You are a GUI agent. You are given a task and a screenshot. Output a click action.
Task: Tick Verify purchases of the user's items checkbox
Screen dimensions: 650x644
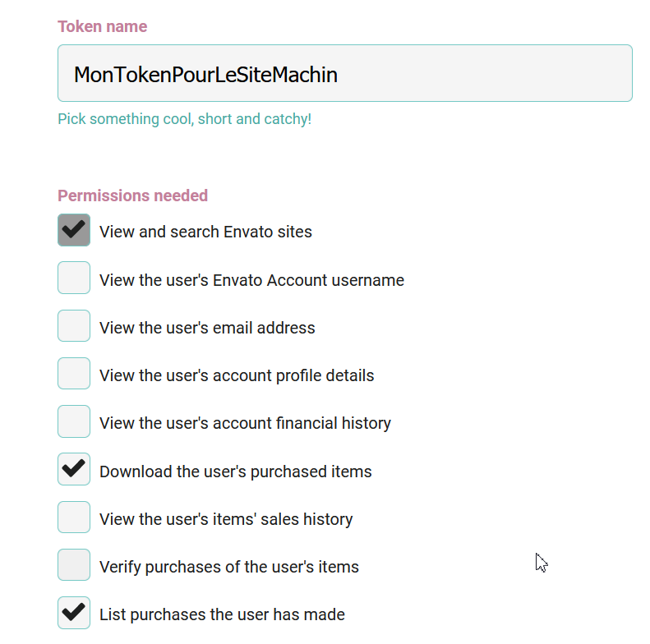[74, 565]
